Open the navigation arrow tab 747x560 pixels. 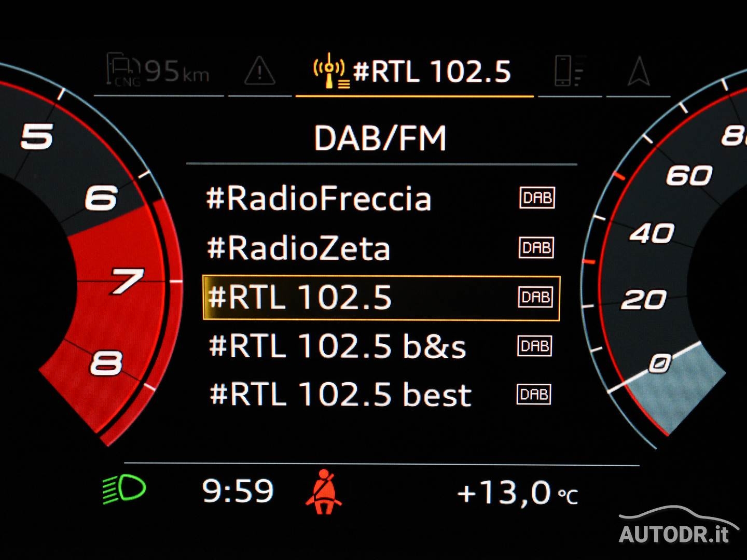638,71
